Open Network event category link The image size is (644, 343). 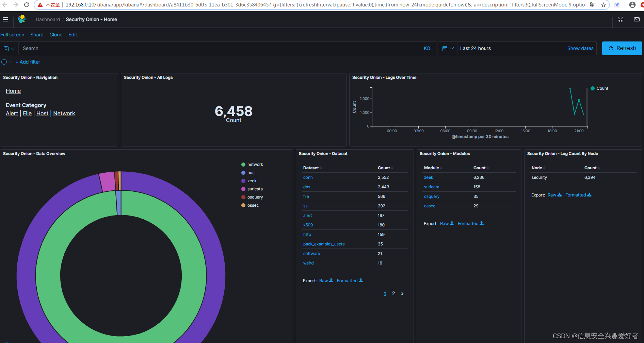pos(64,113)
